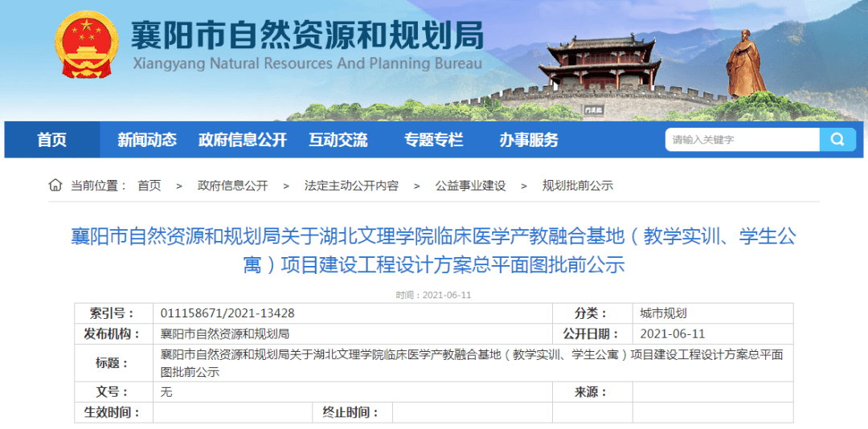Click the blue article headline
This screenshot has width=868, height=429.
[433, 251]
